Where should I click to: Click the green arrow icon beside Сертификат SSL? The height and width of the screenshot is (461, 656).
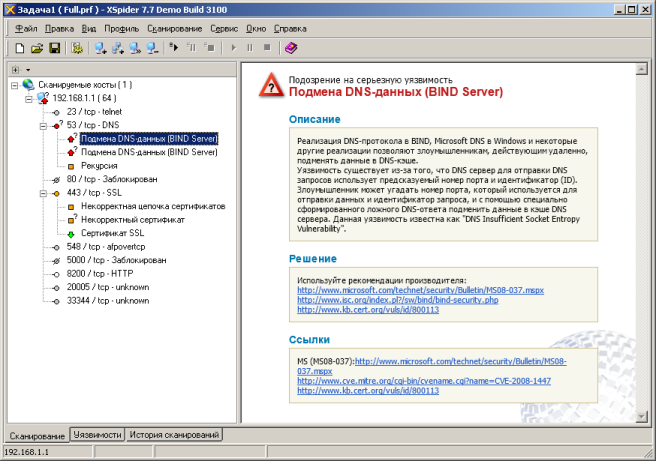71,234
